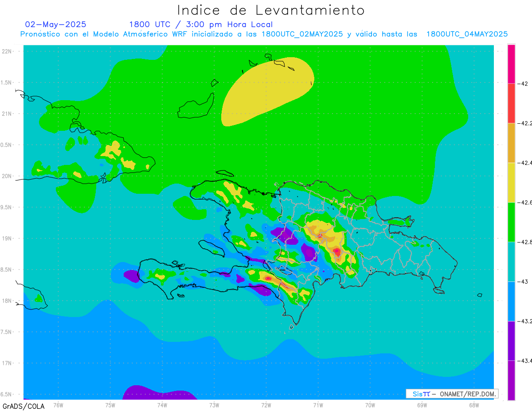Click the cyan band in the color scale
The width and height of the screenshot is (532, 411).
point(511,262)
